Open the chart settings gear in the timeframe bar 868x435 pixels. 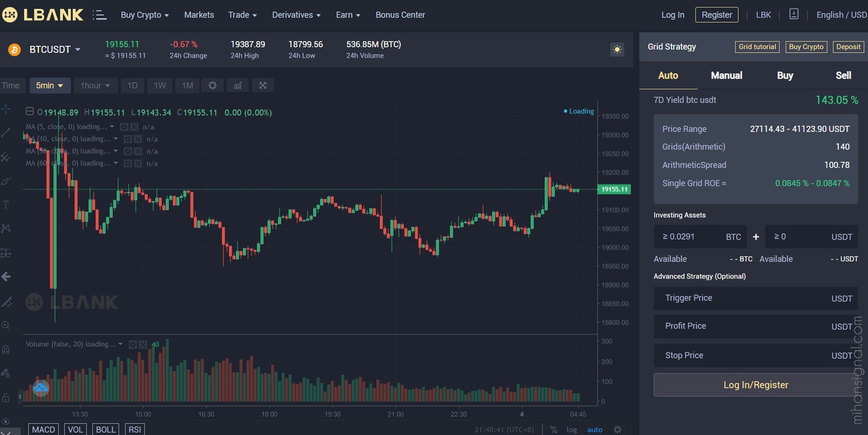[x=213, y=85]
